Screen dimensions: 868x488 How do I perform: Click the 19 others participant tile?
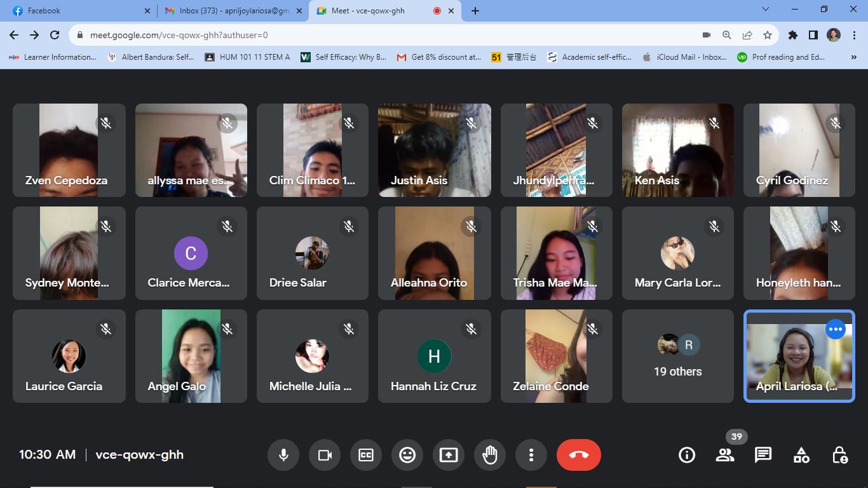coord(677,356)
